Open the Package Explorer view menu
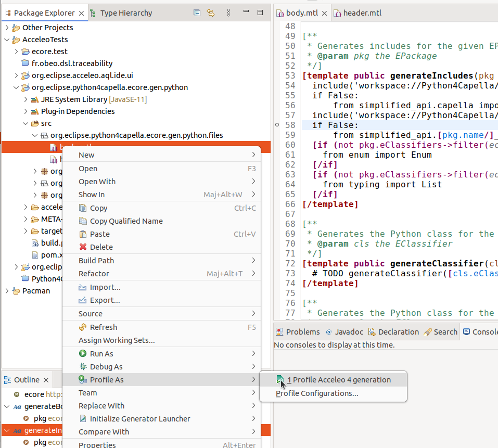The height and width of the screenshot is (448, 498). coord(229,13)
